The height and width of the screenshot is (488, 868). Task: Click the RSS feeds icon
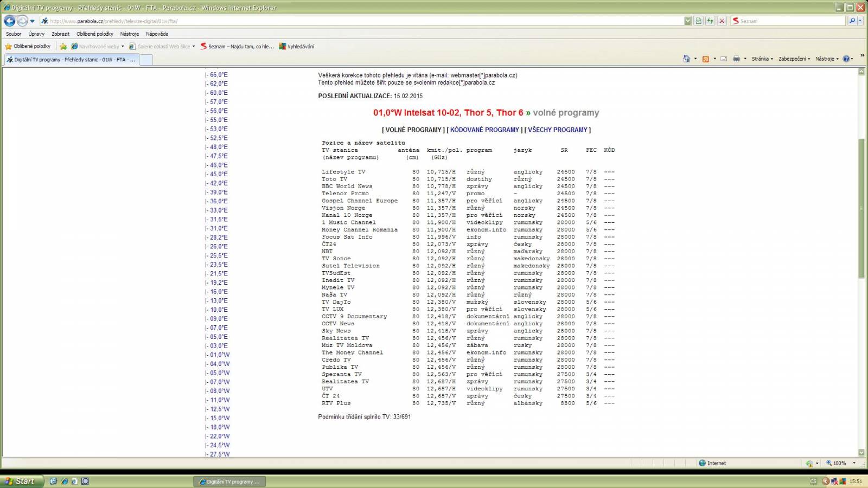[705, 59]
